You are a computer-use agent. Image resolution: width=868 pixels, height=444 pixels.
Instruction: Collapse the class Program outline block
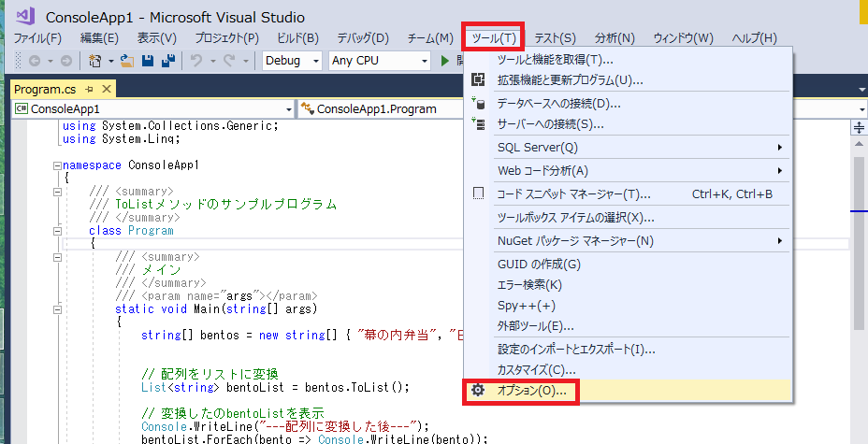[x=57, y=231]
